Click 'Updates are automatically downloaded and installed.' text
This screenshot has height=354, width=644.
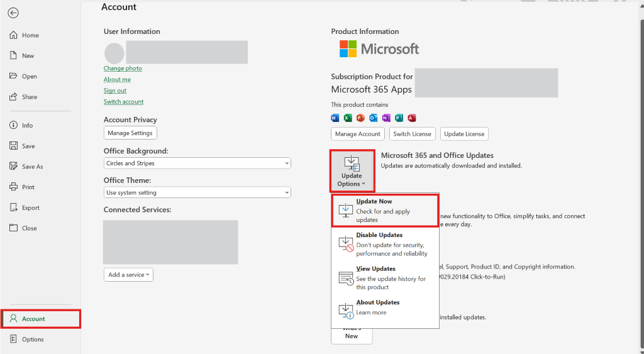pos(452,166)
